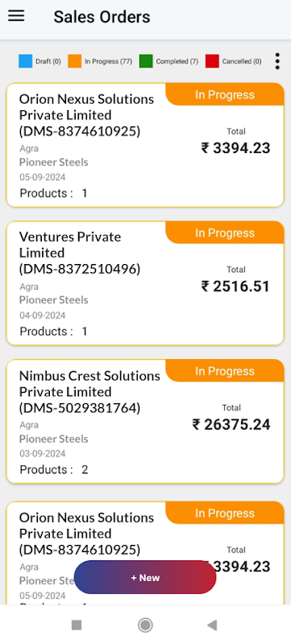Filter orders by Completed (7) label
Image resolution: width=291 pixels, height=644 pixels.
click(177, 62)
